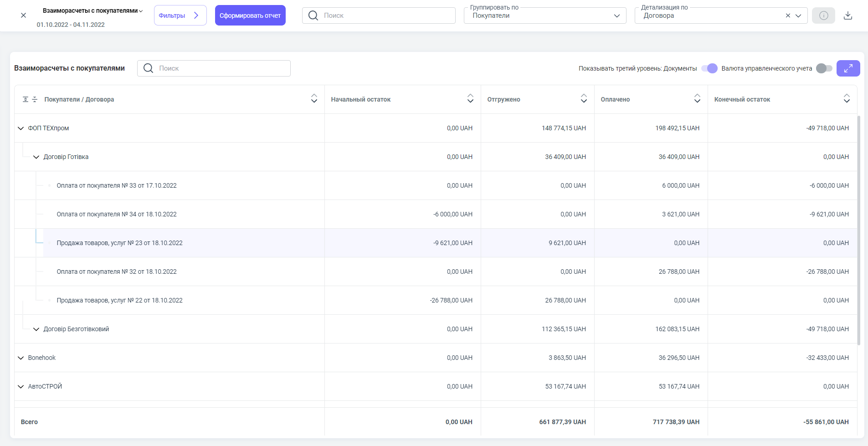Collapse the ФОП ТЕХпром customer row

click(21, 128)
